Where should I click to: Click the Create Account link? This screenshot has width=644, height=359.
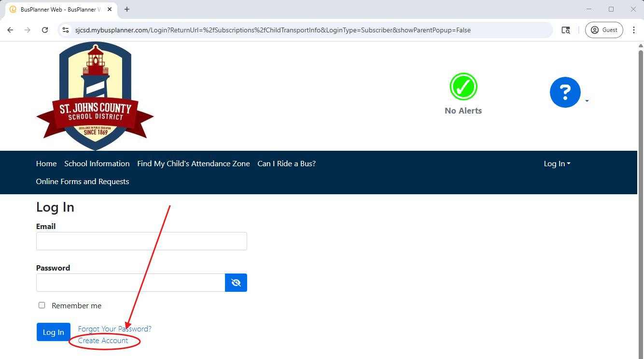(103, 341)
